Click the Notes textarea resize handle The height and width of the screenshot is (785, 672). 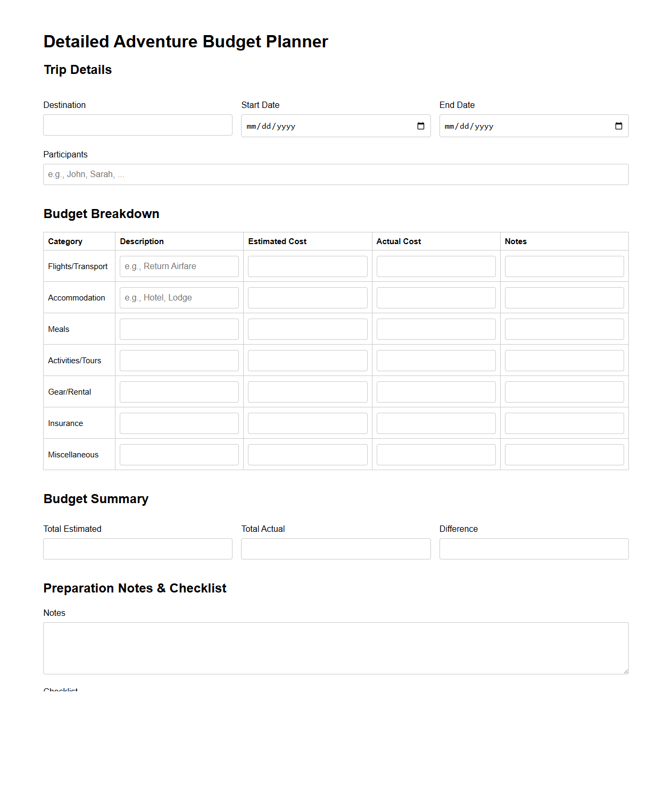point(626,670)
